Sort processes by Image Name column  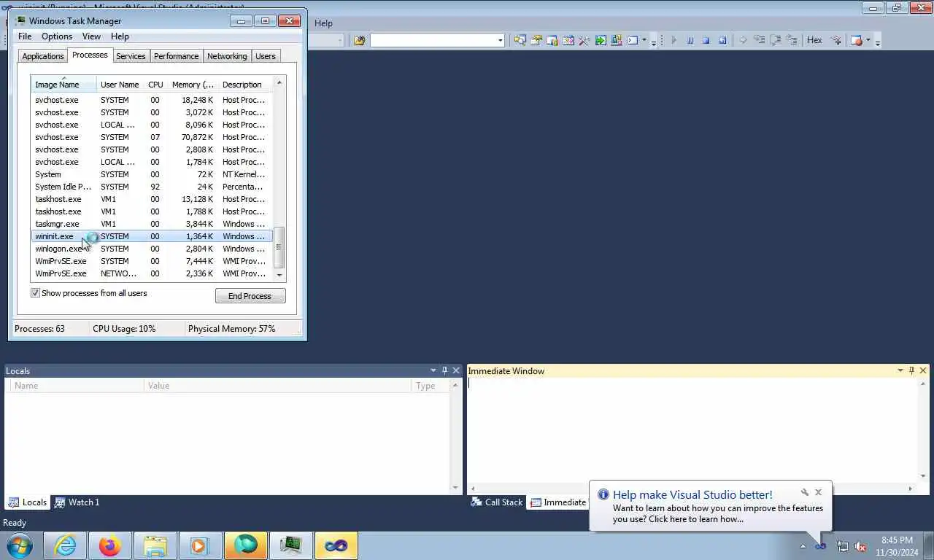pyautogui.click(x=63, y=85)
